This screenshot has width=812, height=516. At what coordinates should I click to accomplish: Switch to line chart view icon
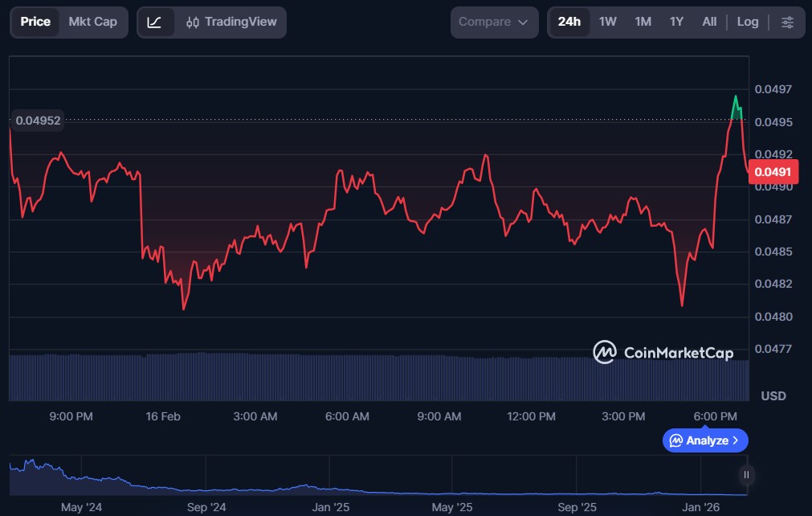pos(155,23)
